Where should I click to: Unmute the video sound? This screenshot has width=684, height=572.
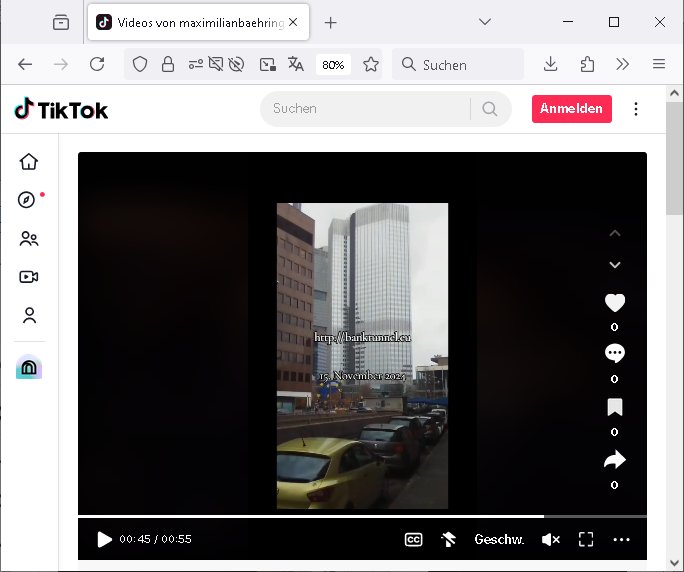tap(550, 539)
